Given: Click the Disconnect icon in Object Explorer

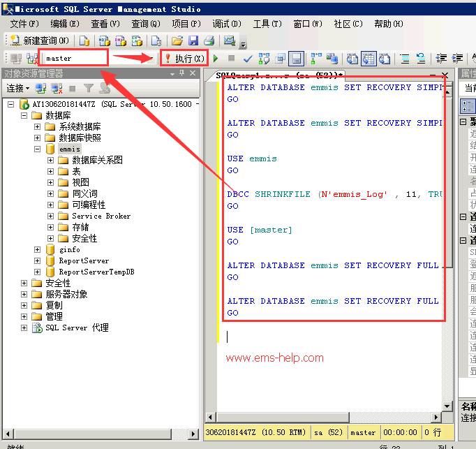Looking at the screenshot, I should [x=57, y=89].
